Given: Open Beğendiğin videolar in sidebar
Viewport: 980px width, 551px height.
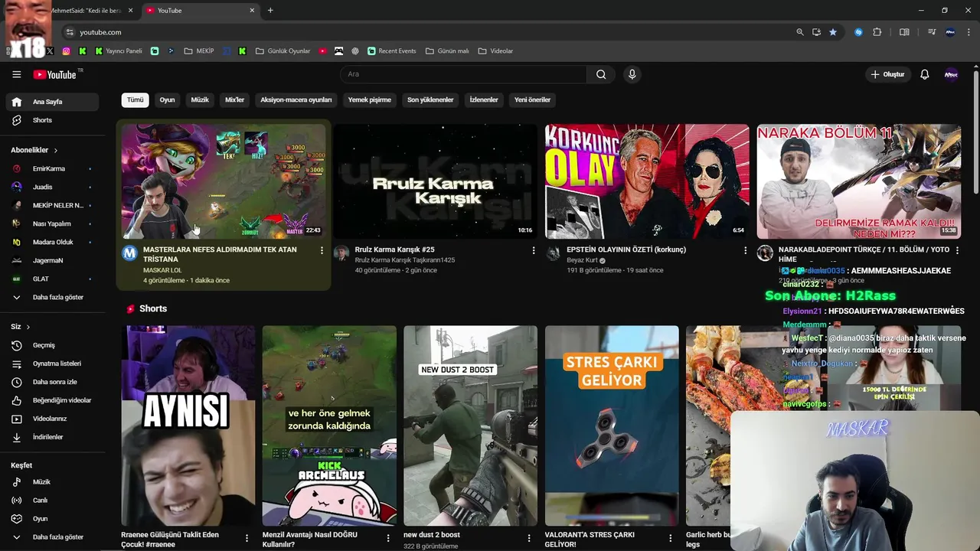Looking at the screenshot, I should (x=51, y=400).
